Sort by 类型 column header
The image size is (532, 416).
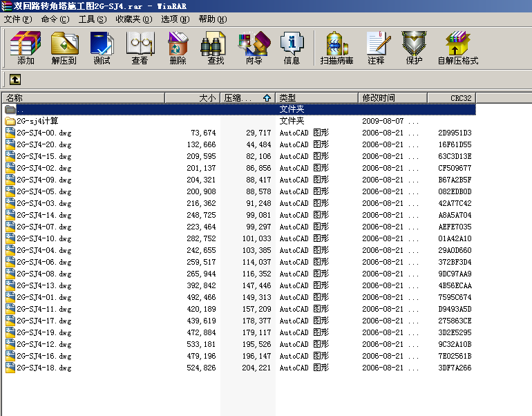(x=317, y=98)
